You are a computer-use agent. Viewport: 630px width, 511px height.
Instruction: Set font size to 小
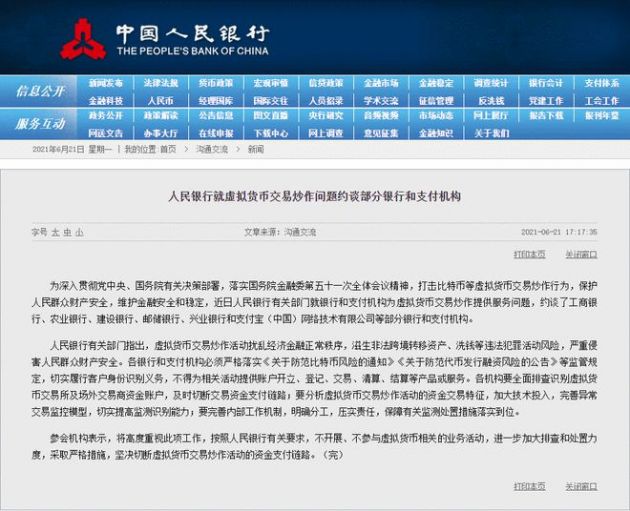(79, 232)
